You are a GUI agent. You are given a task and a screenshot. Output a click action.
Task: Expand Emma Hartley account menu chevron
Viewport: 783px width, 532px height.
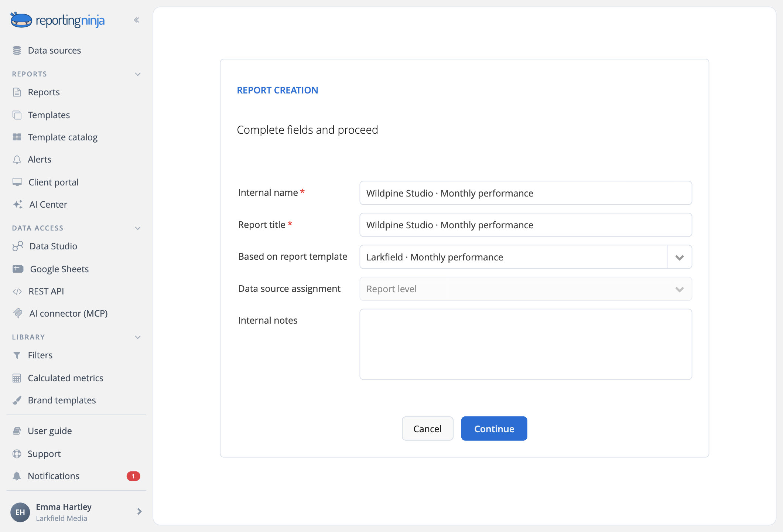(x=139, y=511)
